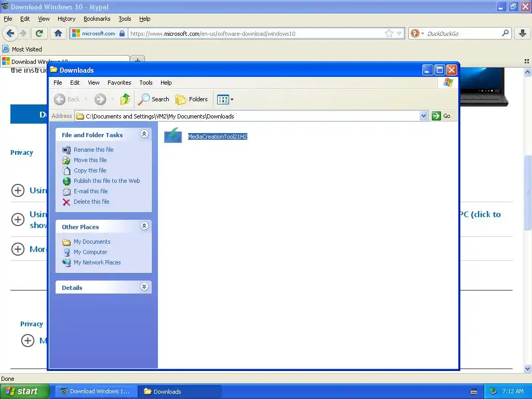Click Rename this file

(94, 150)
